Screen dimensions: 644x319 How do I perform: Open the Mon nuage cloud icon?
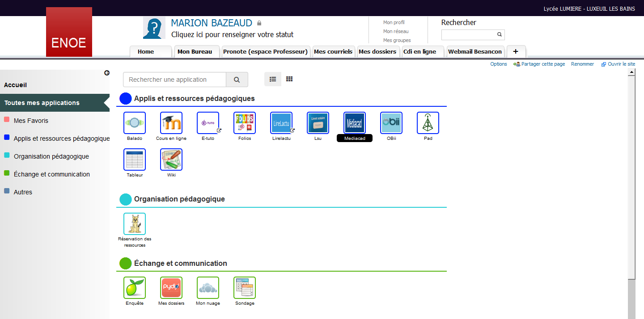(x=208, y=288)
